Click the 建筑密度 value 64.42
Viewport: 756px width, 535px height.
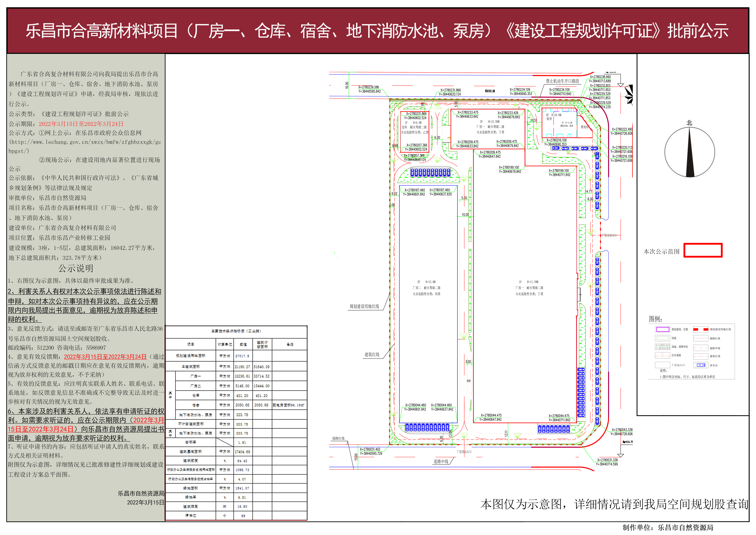point(242,461)
